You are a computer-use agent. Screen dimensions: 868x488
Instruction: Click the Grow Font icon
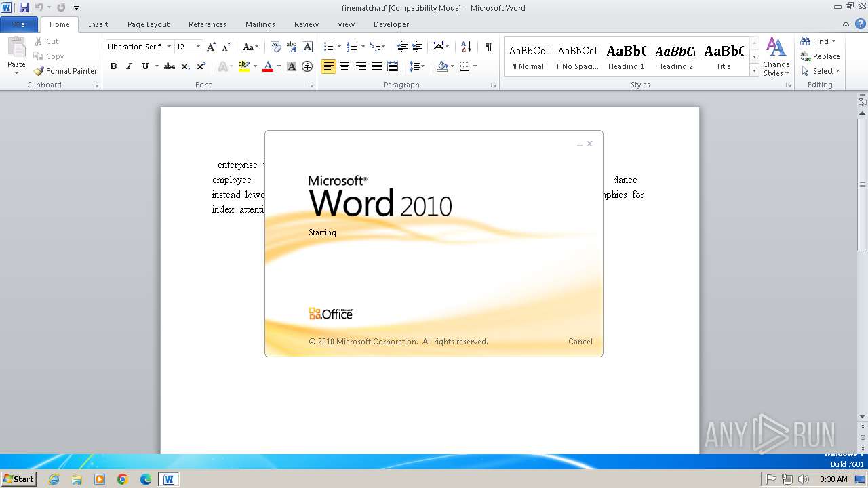pyautogui.click(x=212, y=47)
